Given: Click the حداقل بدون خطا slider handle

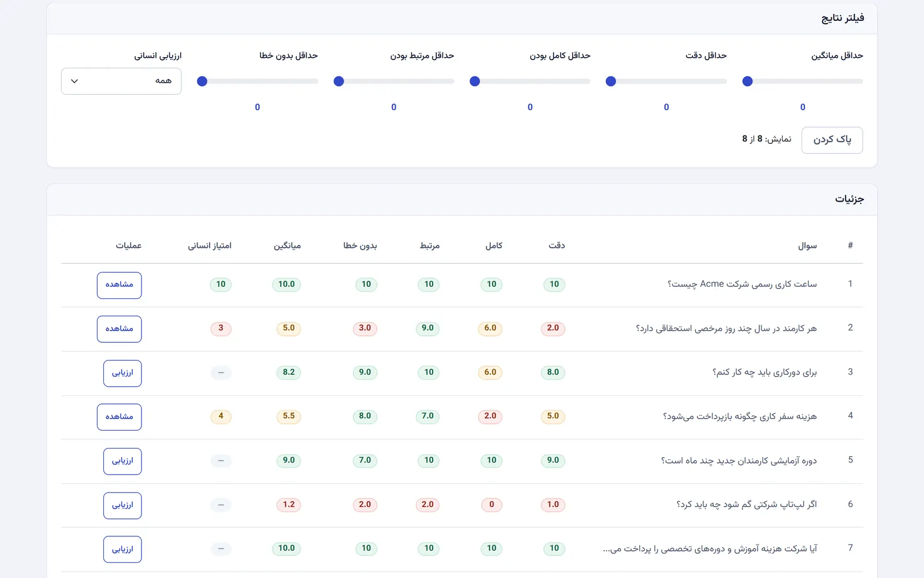Looking at the screenshot, I should pyautogui.click(x=202, y=81).
